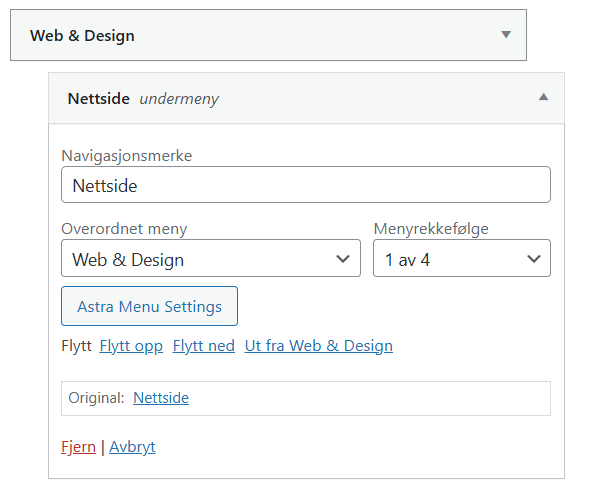Click the Web & Design item title
The height and width of the screenshot is (491, 602).
pyautogui.click(x=82, y=36)
